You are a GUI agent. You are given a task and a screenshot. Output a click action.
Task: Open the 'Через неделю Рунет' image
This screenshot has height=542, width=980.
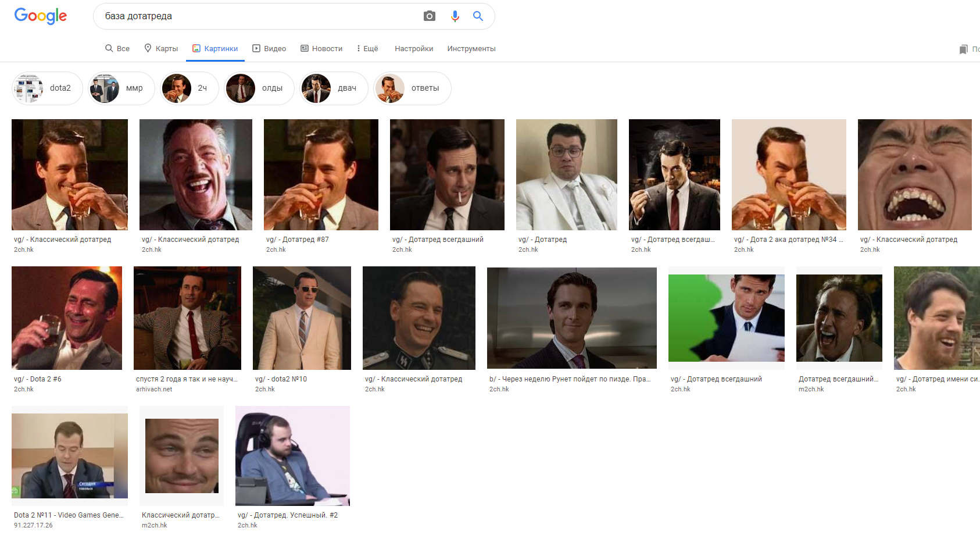(x=572, y=318)
